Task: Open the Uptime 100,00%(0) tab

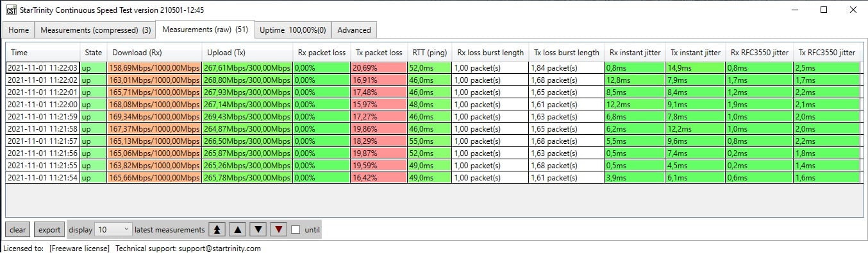Action: 293,30
